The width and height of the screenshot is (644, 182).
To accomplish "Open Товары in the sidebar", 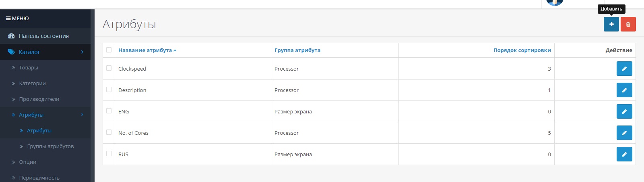I will pos(29,68).
